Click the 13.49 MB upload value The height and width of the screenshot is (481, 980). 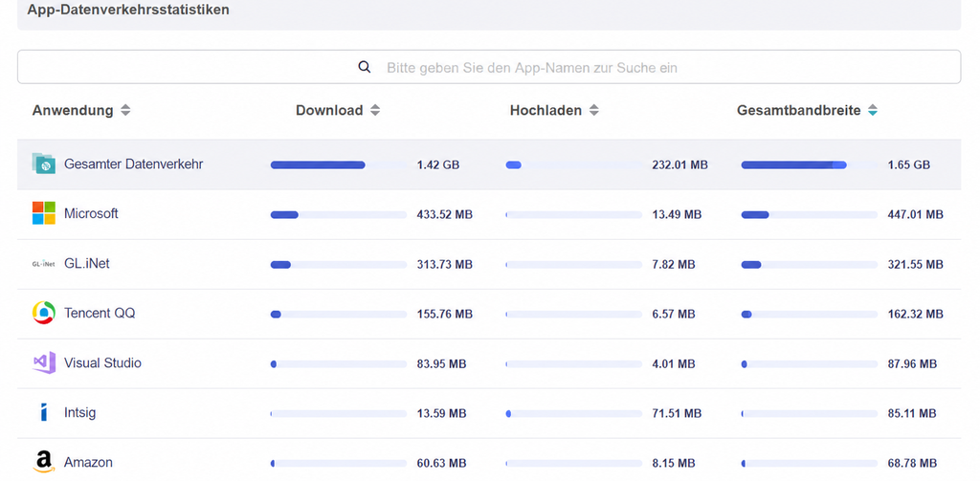(x=677, y=215)
